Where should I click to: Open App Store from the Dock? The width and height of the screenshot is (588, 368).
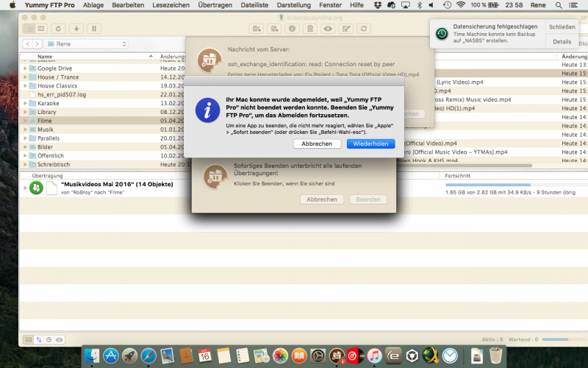point(111,355)
